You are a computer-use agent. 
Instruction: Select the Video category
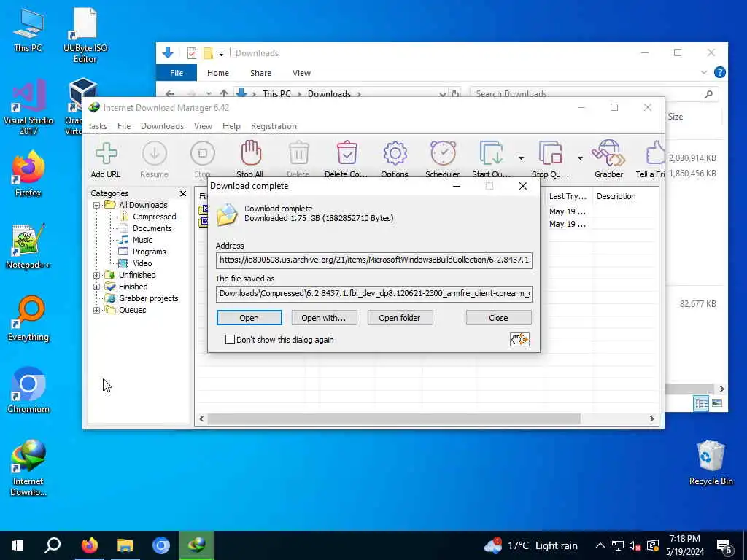coord(142,263)
